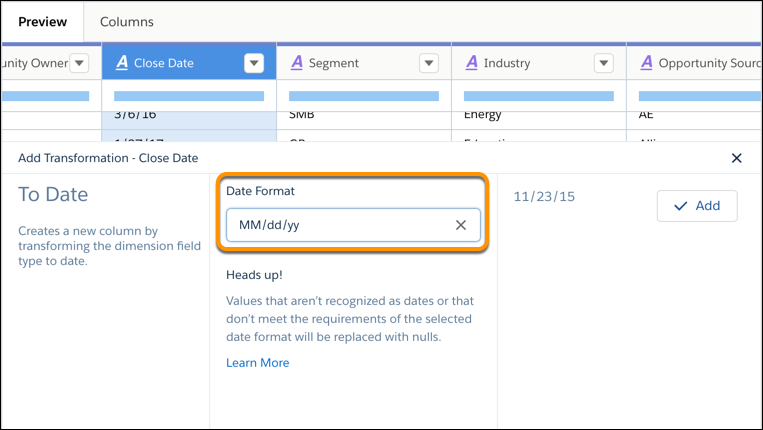Open the Industry column dropdown menu
The height and width of the screenshot is (430, 763).
point(604,63)
